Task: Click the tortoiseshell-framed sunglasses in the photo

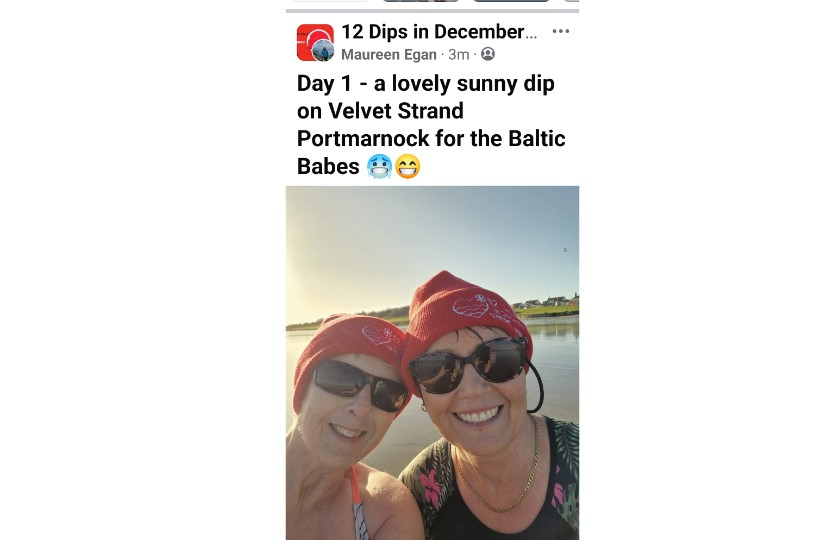Action: point(468,365)
